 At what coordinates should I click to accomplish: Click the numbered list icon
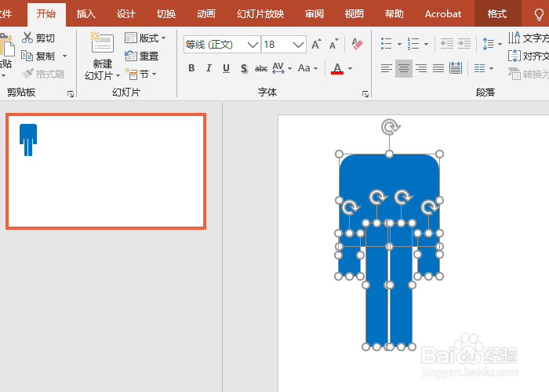(x=413, y=44)
